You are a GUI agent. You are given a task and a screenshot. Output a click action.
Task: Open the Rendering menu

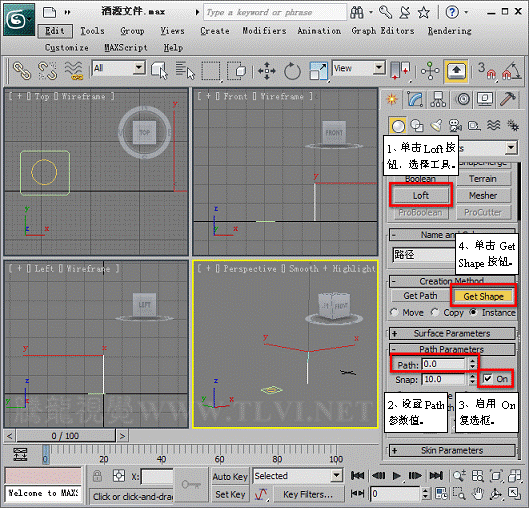tap(449, 31)
